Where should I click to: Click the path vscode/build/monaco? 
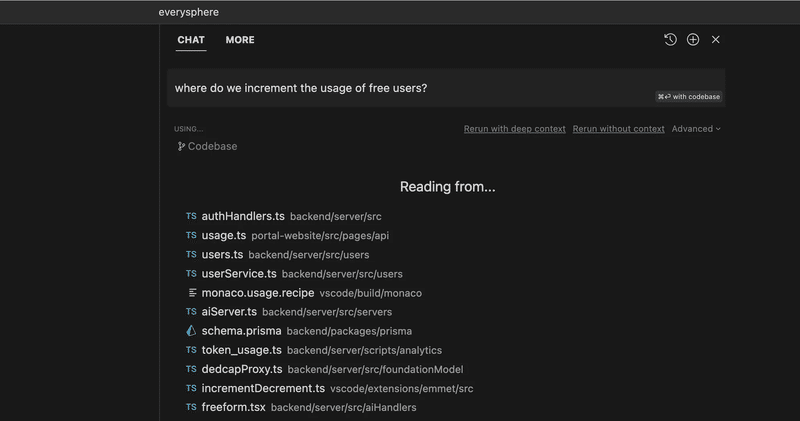tap(370, 293)
